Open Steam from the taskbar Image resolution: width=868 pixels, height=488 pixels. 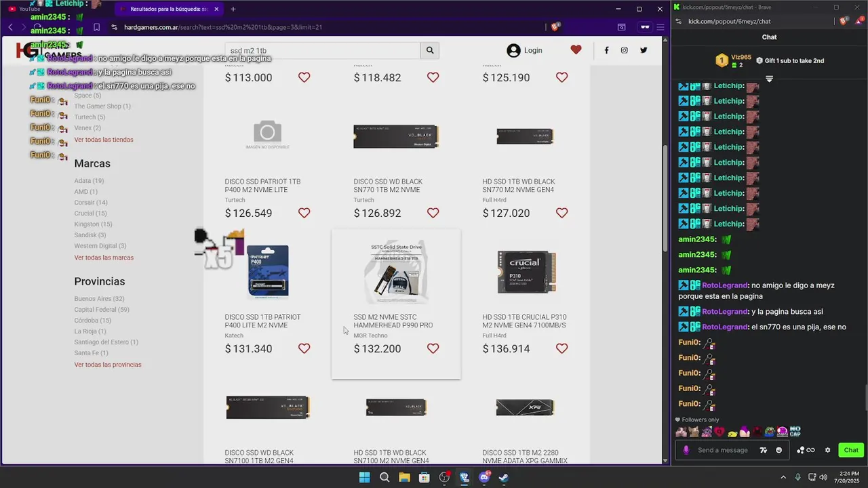(x=504, y=477)
